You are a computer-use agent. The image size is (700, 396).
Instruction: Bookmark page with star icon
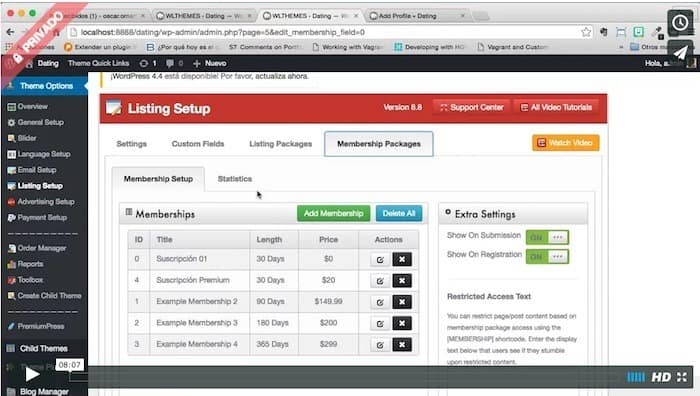point(586,32)
